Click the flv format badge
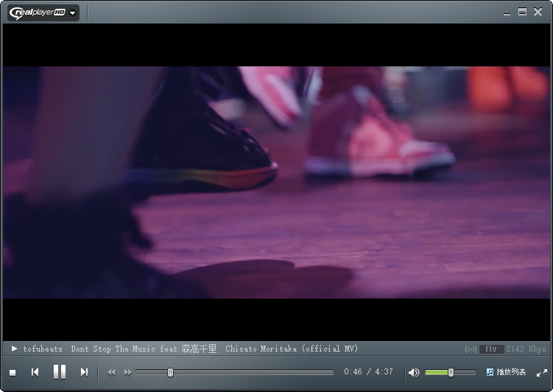 491,349
